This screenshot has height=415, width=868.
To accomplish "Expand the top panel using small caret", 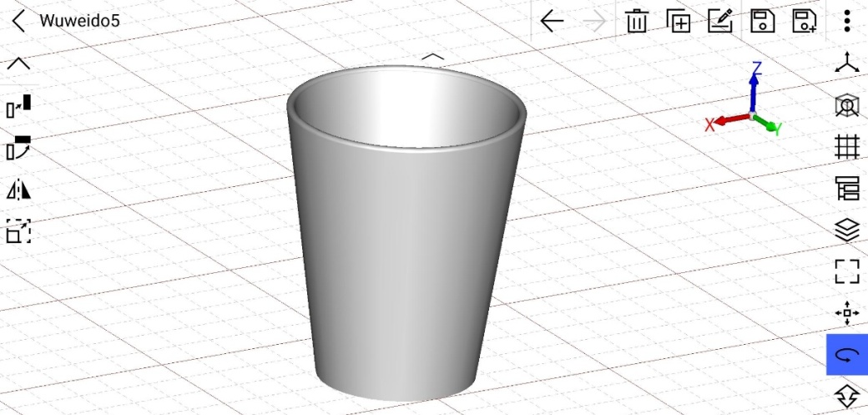I will (433, 57).
